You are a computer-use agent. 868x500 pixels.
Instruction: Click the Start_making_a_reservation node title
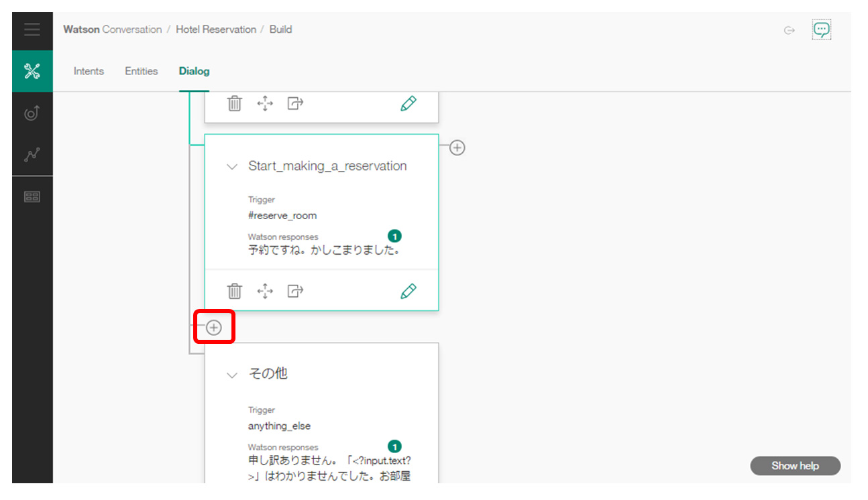tap(327, 166)
